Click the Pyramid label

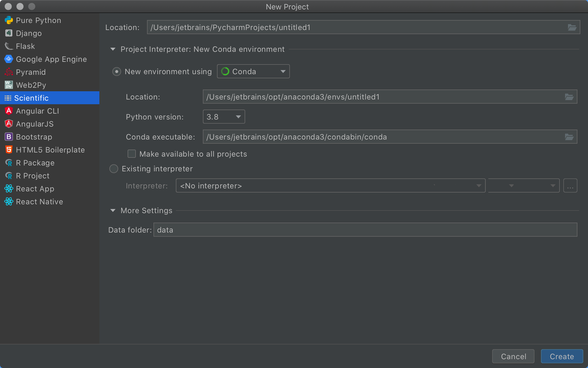click(31, 72)
